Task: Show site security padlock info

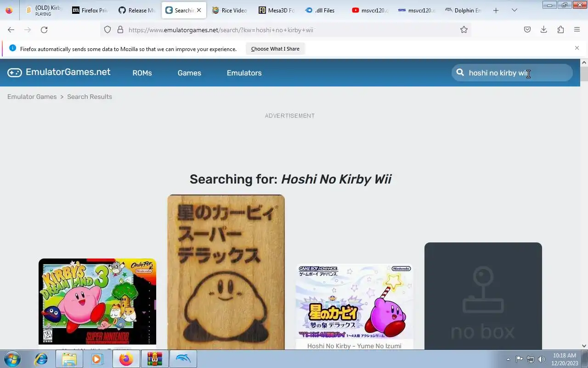Action: point(120,29)
